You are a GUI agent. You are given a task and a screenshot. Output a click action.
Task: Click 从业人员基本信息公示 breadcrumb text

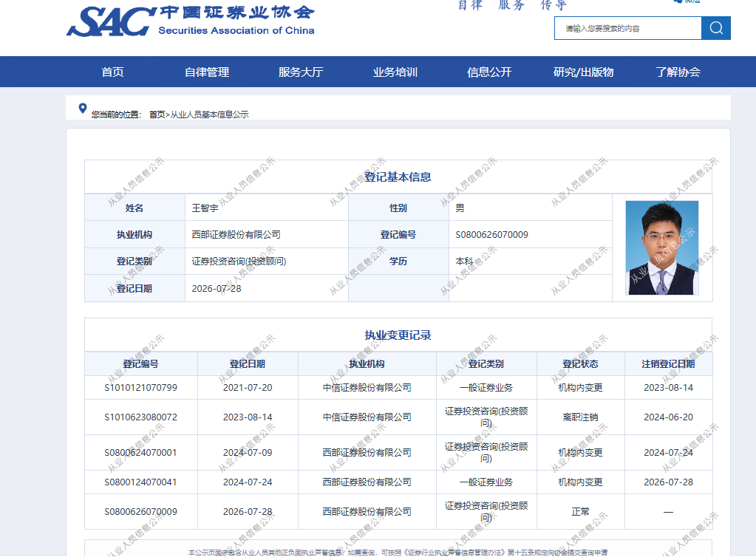[x=210, y=115]
